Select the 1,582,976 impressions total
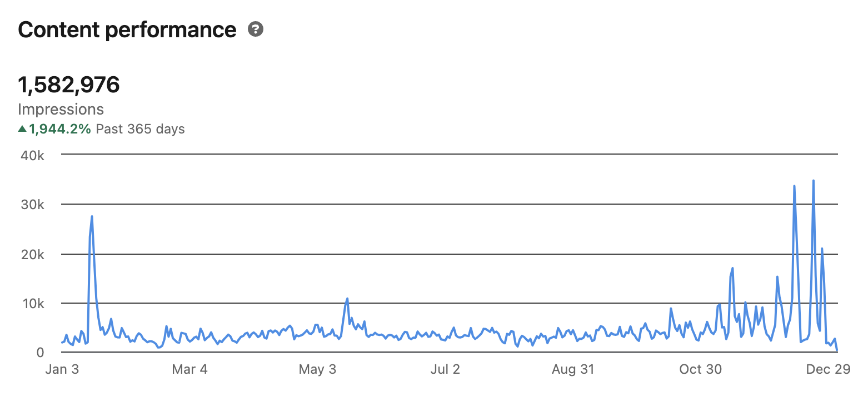Screen dimensions: 868x396 [x=69, y=85]
